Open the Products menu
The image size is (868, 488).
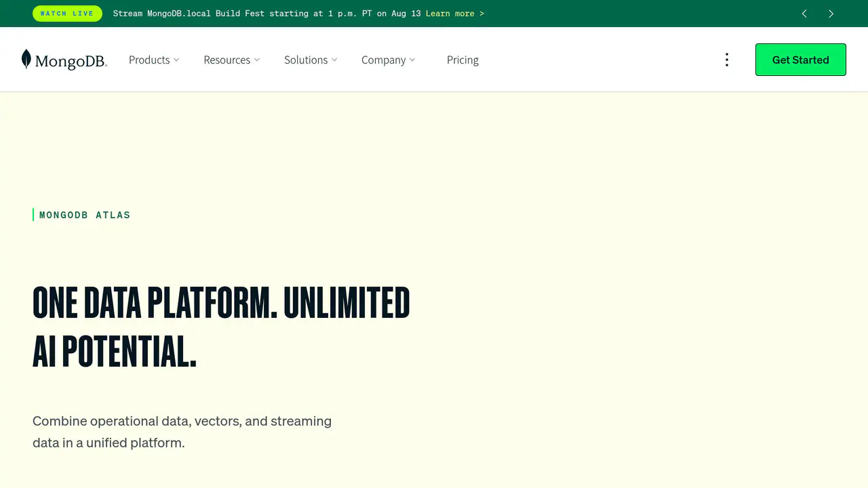pyautogui.click(x=149, y=60)
